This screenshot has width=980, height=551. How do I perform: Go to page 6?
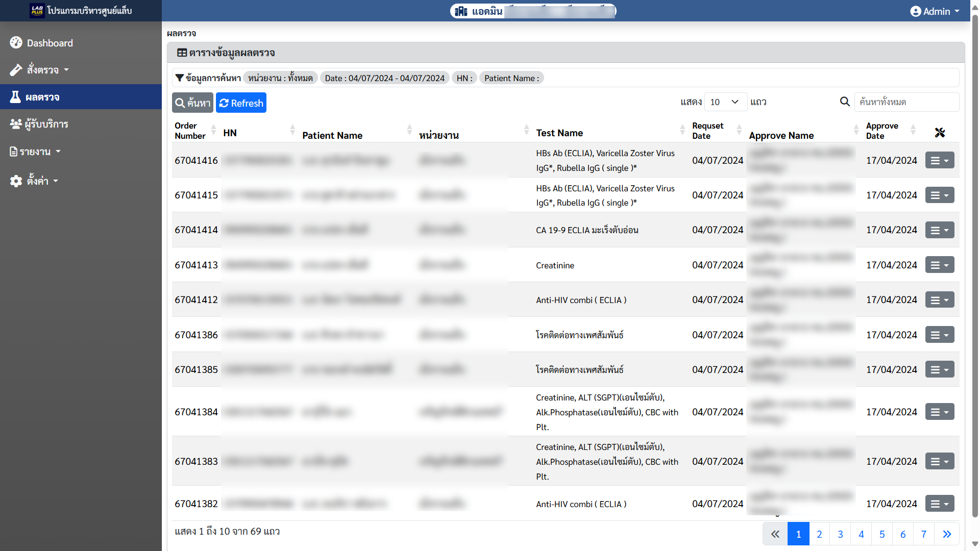[903, 534]
